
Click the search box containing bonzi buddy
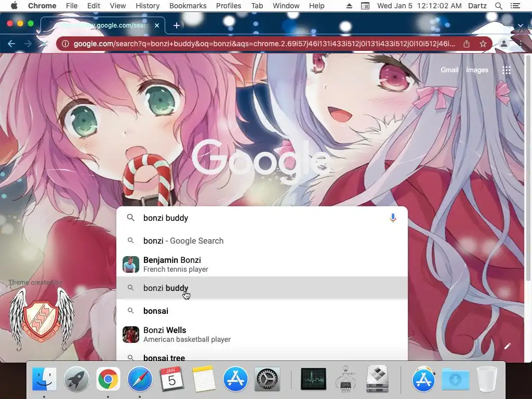(262, 218)
